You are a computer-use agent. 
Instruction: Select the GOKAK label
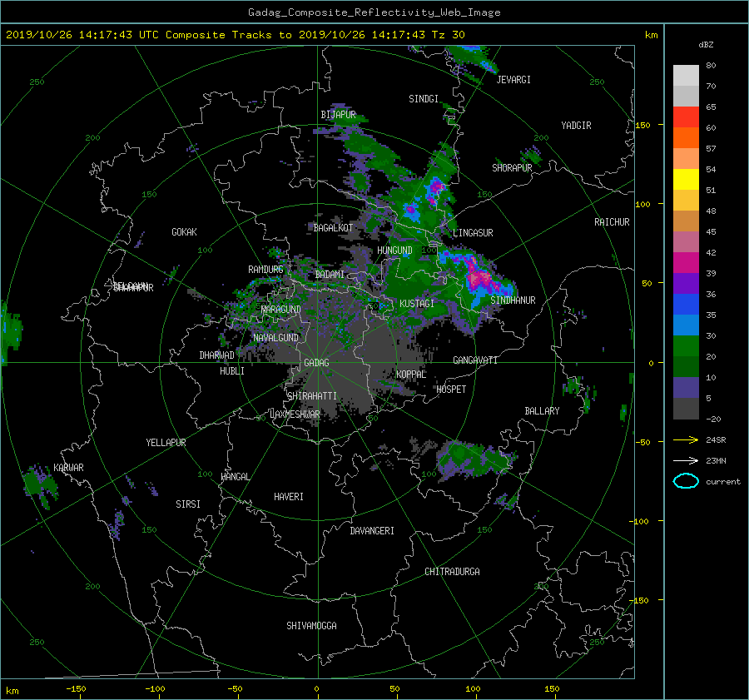[184, 231]
